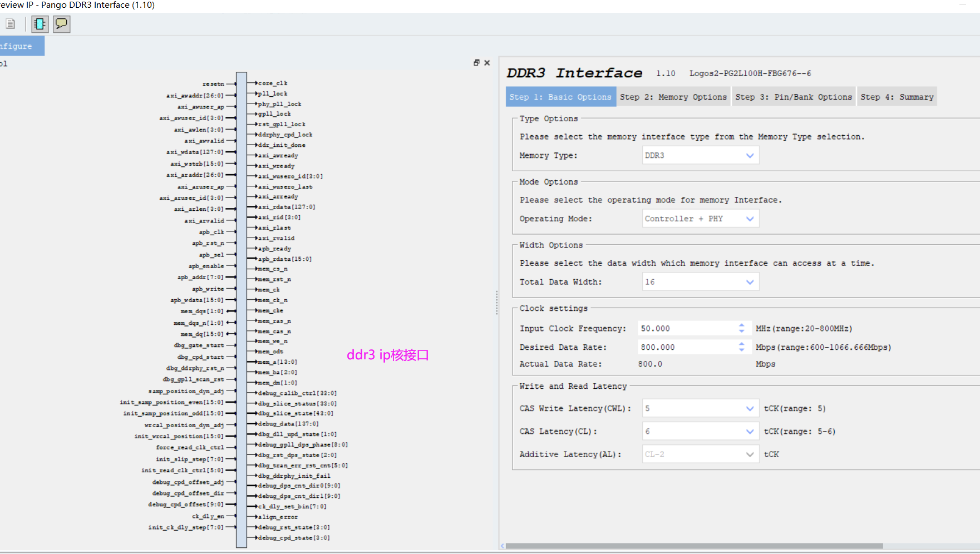
Task: Close the symbol panel
Action: 487,63
